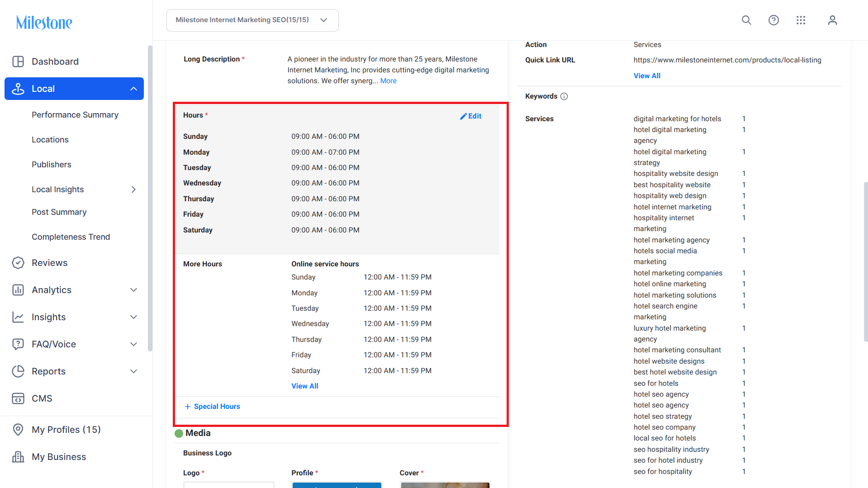Click the Milestone logo
Viewport: 868px width, 488px height.
[x=44, y=22]
